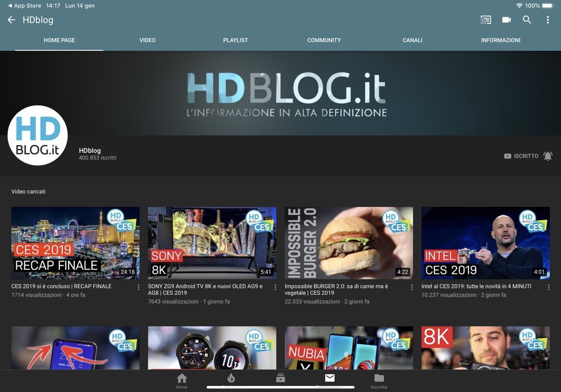The height and width of the screenshot is (392, 561).
Task: Select title 'Impossible BURGER 2.0: sa di carne'
Action: point(336,289)
